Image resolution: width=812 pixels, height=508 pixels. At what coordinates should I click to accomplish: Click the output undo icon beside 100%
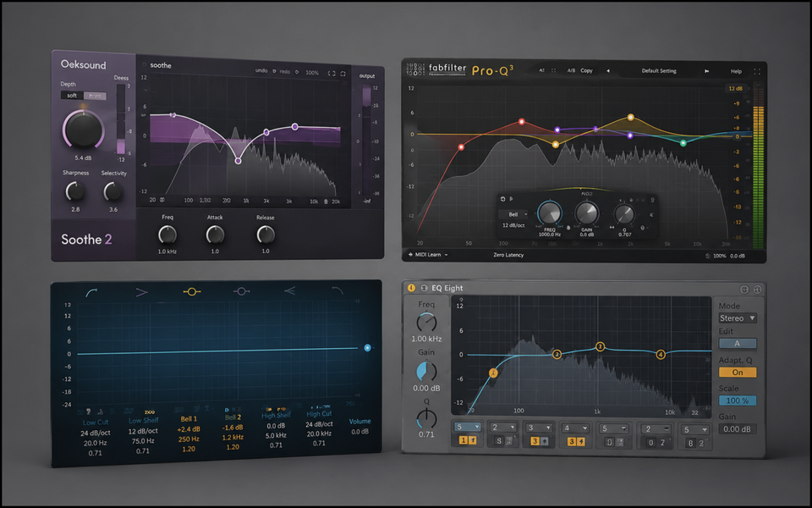(707, 256)
